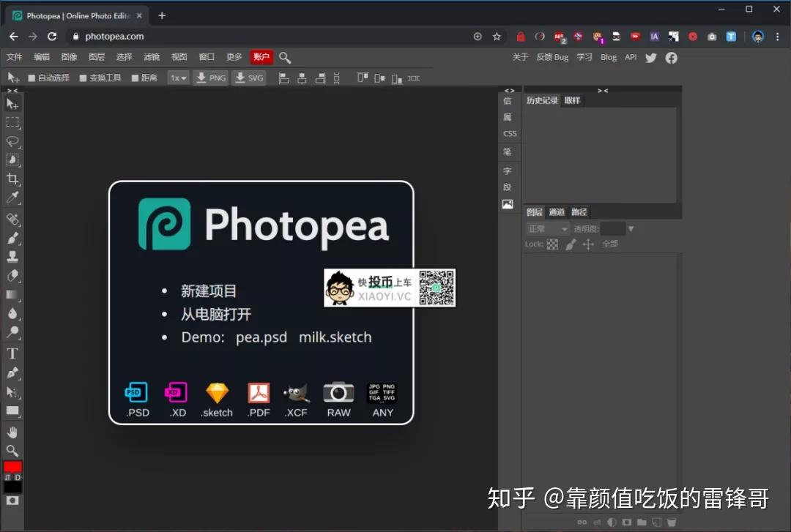
Task: Click the align left edges icon
Action: [284, 78]
